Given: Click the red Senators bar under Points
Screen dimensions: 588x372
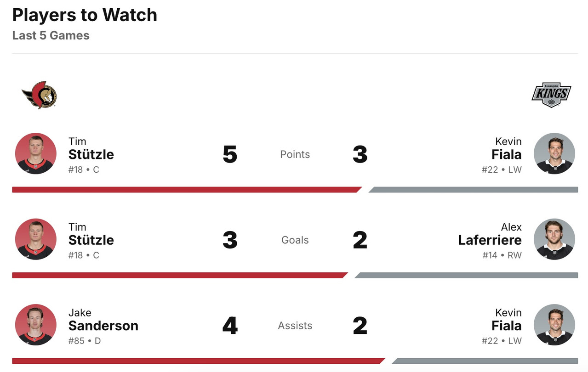Looking at the screenshot, I should [x=184, y=190].
